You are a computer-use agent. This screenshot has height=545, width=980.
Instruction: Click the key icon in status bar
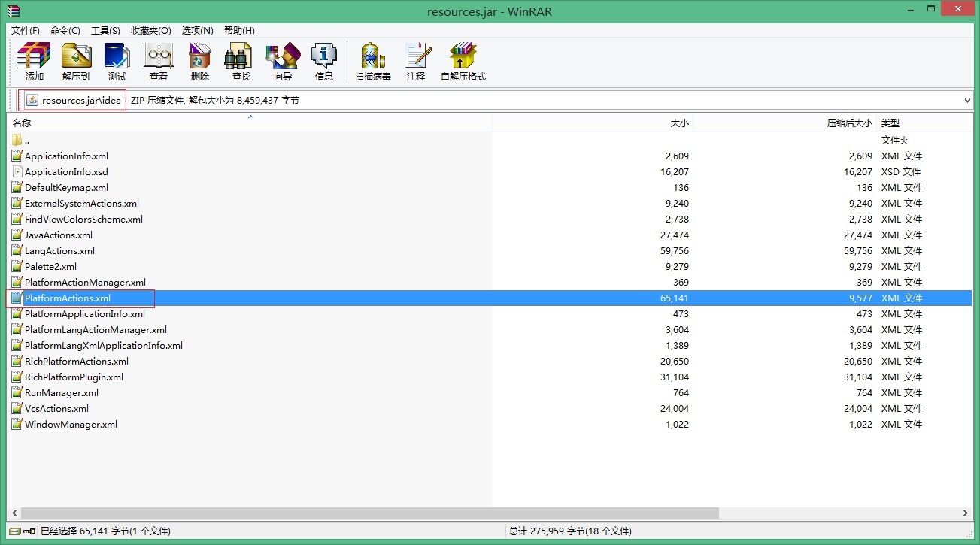[30, 531]
